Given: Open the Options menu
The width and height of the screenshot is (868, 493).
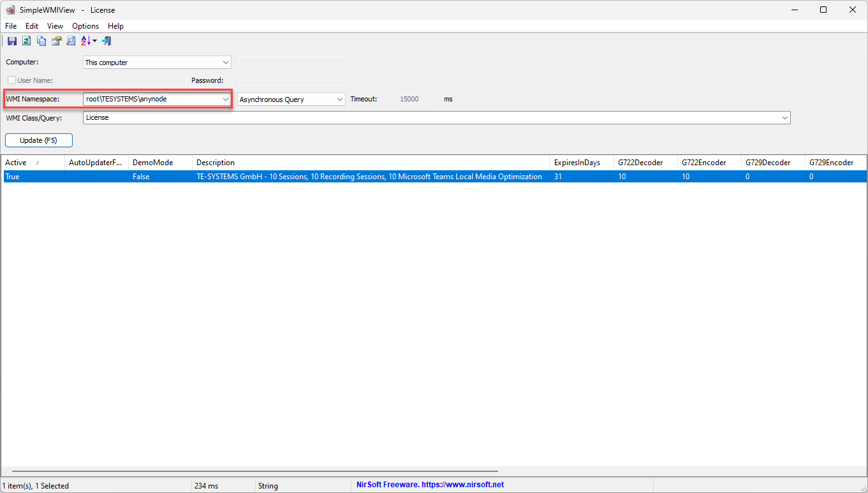Looking at the screenshot, I should tap(85, 26).
